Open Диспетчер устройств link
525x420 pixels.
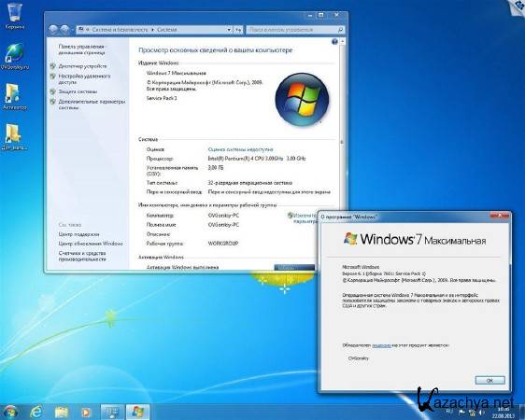(x=82, y=66)
